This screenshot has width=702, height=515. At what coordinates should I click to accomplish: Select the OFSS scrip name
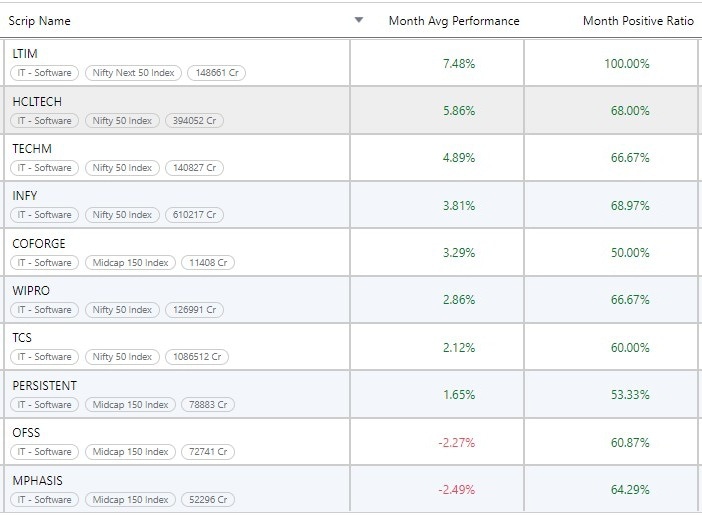point(26,433)
